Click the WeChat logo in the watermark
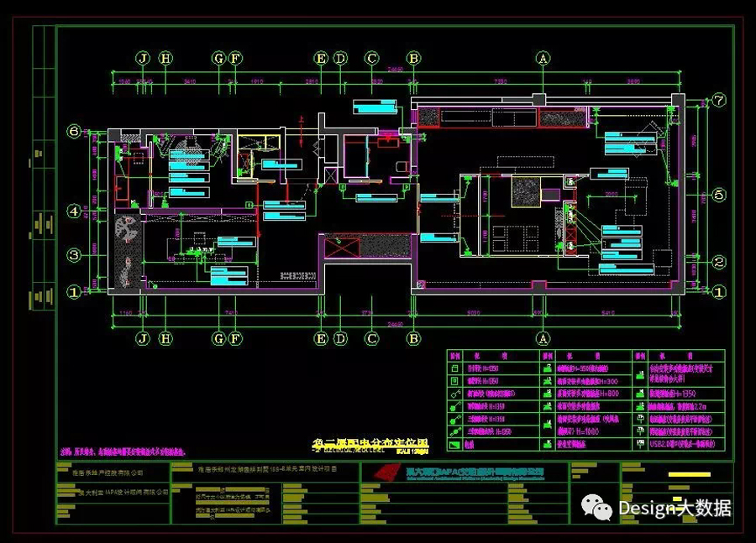 (598, 508)
